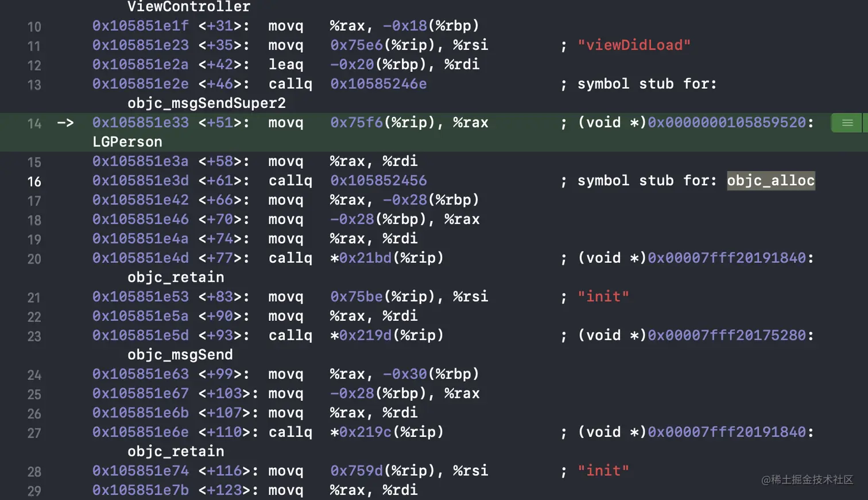The height and width of the screenshot is (500, 868).
Task: Click address 0x105851e4d on line 20
Action: 140,258
